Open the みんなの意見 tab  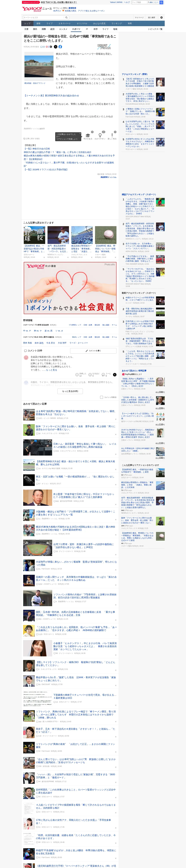99,24
